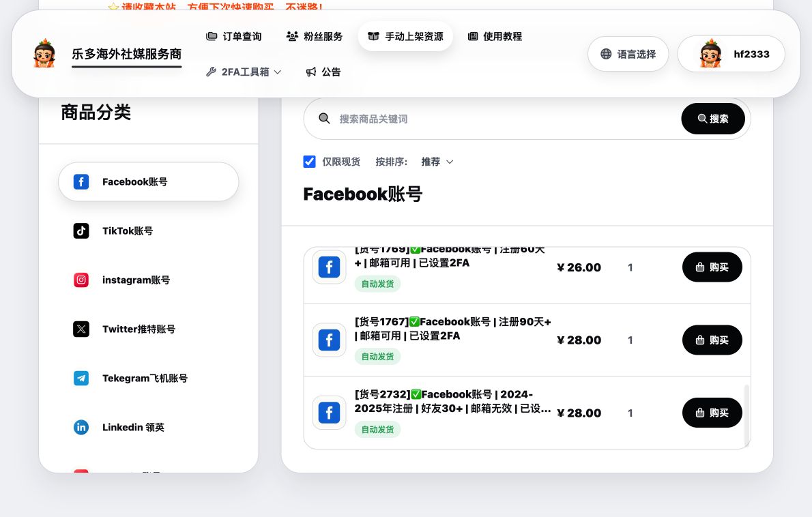Expand the 2FA工具箱 dropdown

[x=244, y=72]
